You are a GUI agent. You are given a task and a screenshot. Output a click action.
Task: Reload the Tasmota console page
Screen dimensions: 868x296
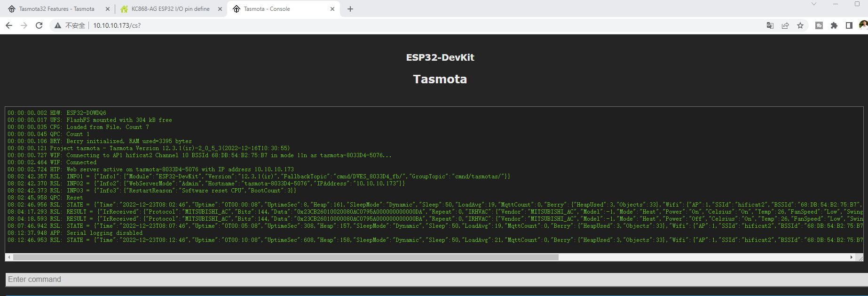click(x=39, y=25)
